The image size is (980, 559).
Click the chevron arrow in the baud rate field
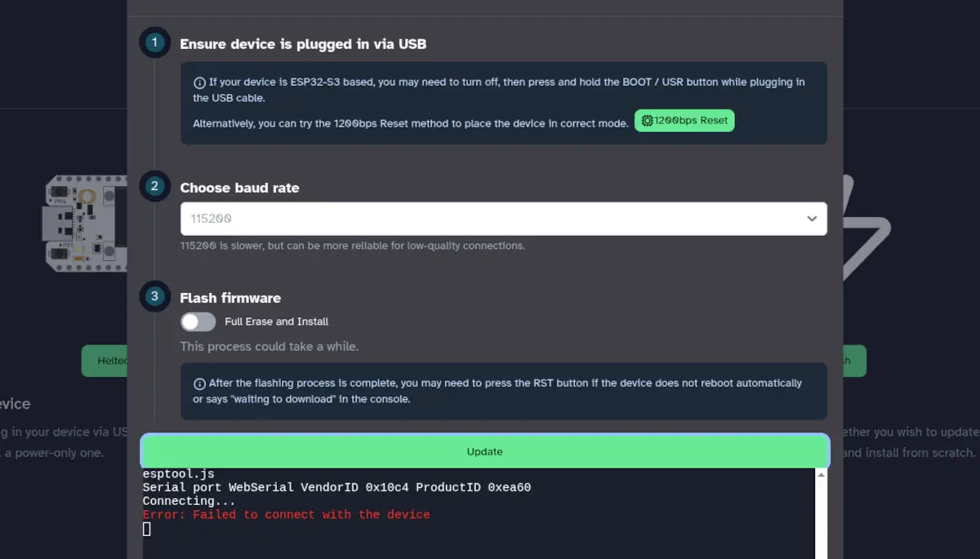tap(812, 219)
